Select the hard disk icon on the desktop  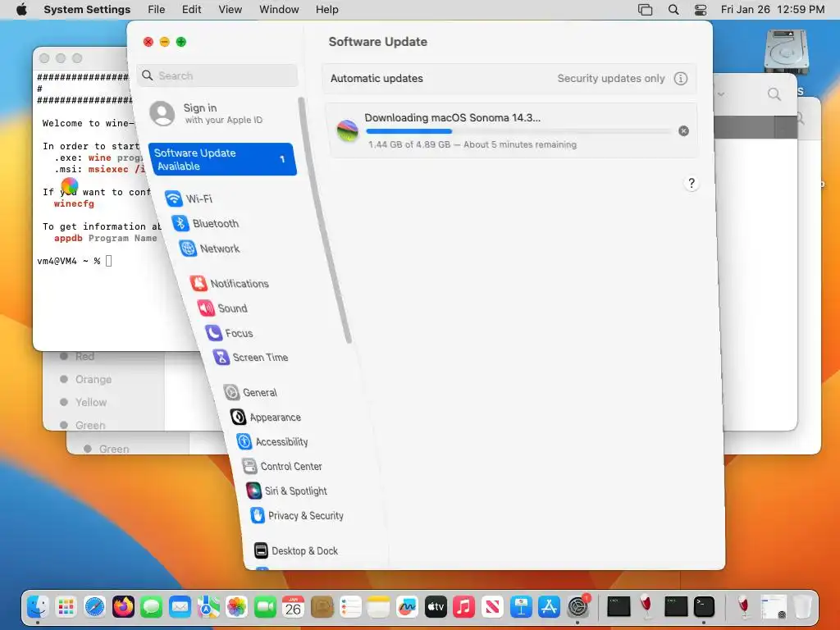(x=787, y=52)
